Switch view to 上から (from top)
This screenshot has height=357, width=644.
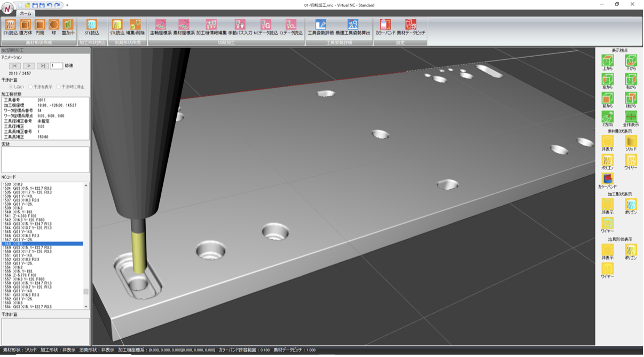(x=608, y=62)
